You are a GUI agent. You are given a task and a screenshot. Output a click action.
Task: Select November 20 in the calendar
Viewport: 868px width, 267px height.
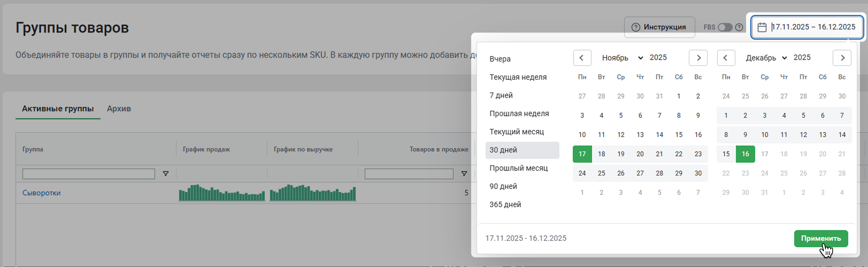click(x=640, y=154)
